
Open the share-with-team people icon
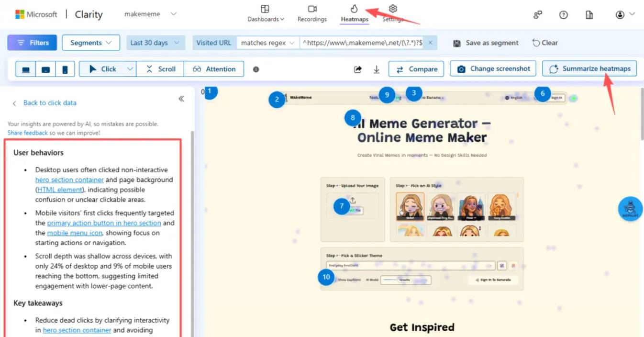click(538, 15)
